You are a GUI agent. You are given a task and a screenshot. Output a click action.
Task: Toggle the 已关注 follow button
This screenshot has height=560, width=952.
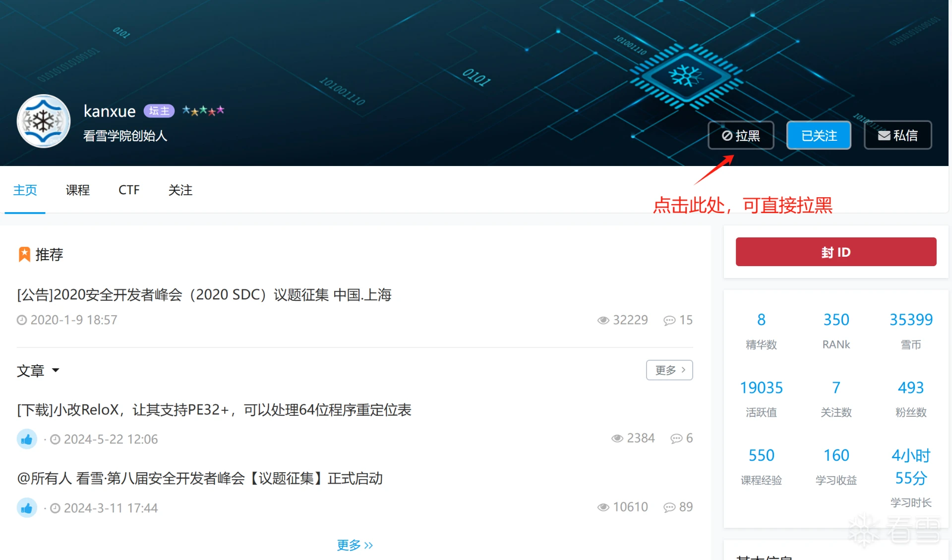point(819,135)
